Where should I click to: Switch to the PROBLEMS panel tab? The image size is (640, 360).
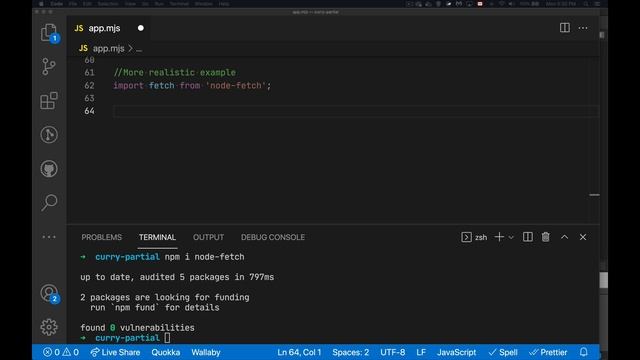tap(102, 237)
